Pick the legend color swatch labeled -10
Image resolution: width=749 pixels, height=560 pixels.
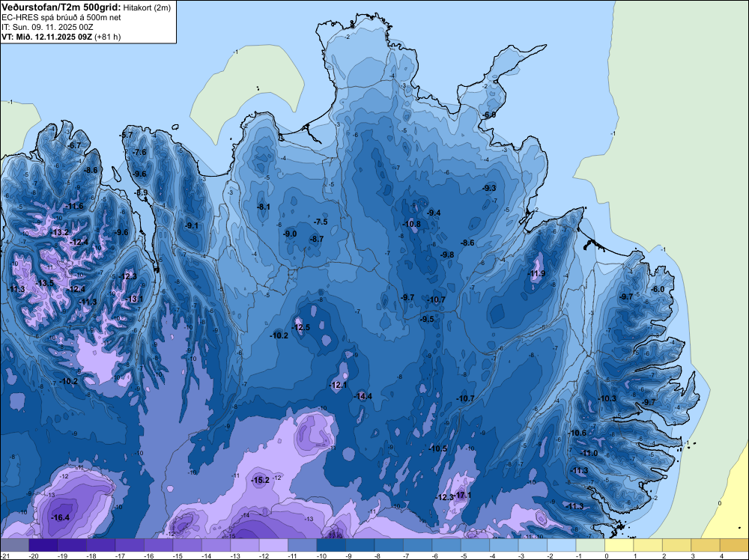tap(331, 544)
